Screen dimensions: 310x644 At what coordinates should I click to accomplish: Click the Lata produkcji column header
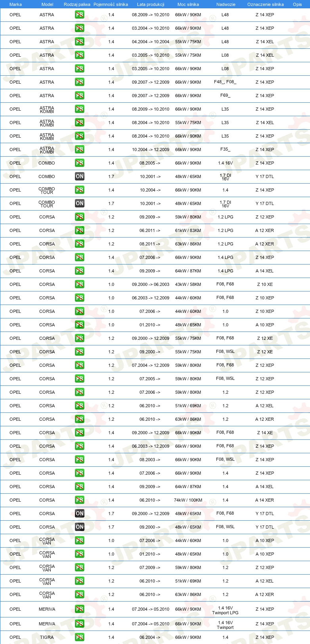pyautogui.click(x=151, y=4)
